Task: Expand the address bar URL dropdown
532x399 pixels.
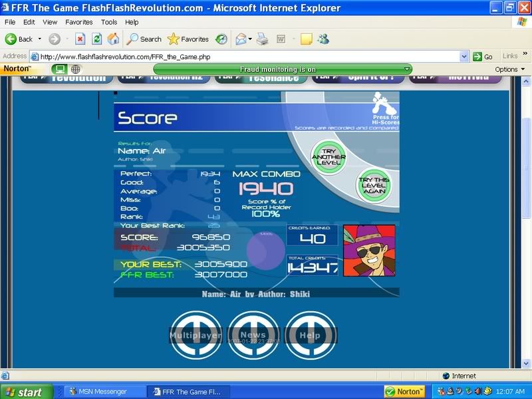Action: [464, 57]
